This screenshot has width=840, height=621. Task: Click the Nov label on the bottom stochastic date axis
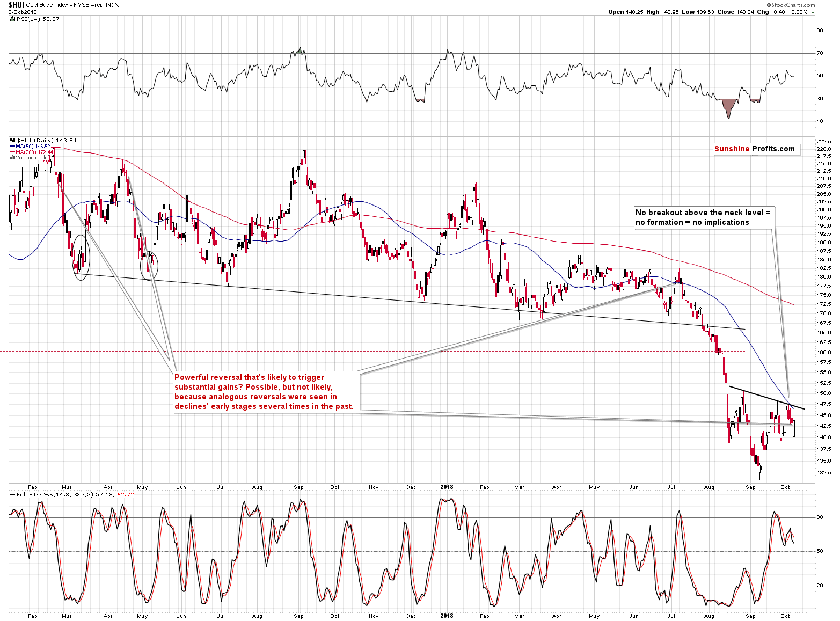pos(374,616)
